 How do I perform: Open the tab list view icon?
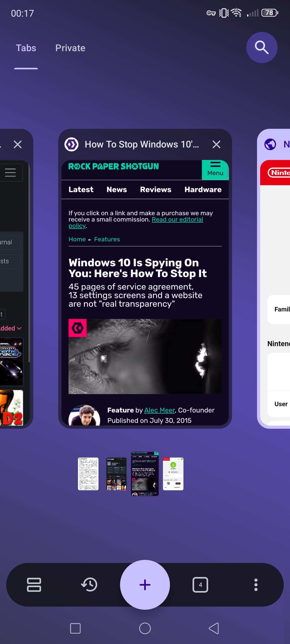(34, 585)
